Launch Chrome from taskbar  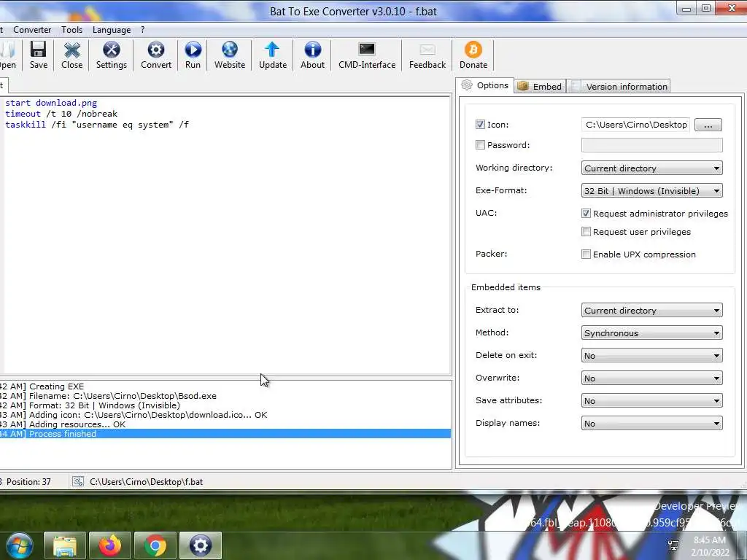click(155, 545)
